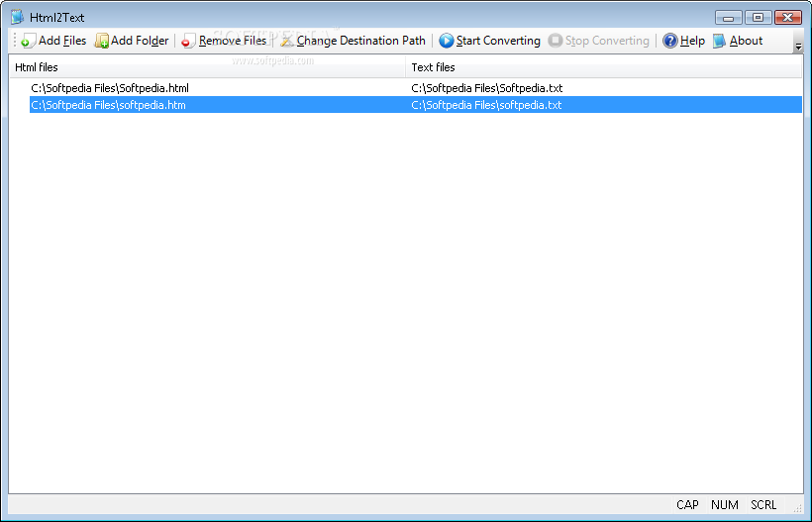
Task: Click the About notebook icon
Action: [719, 41]
